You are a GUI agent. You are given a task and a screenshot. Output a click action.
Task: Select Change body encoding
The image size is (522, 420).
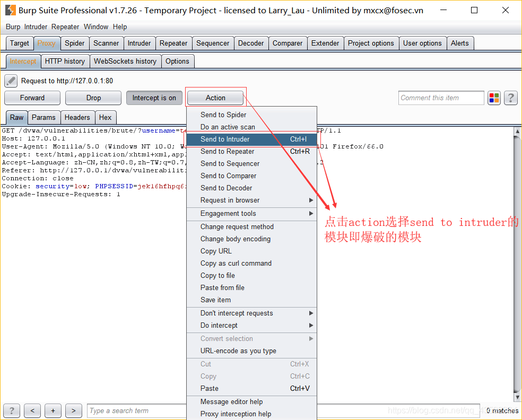pyautogui.click(x=251, y=239)
